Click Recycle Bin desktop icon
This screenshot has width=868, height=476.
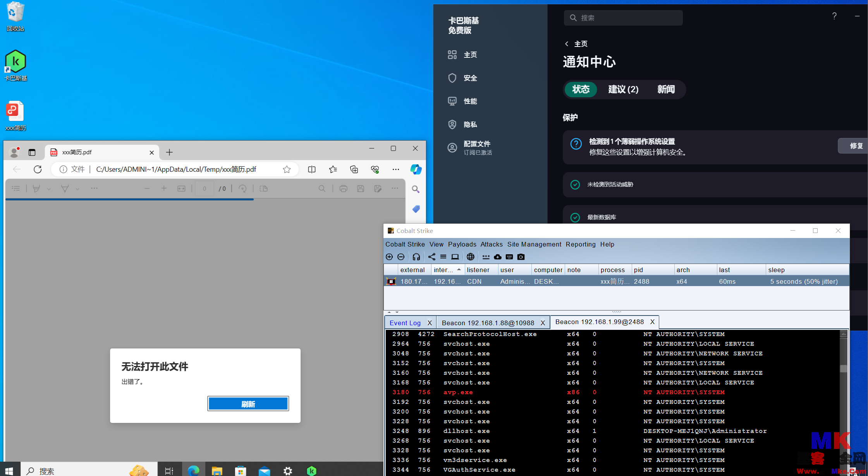pyautogui.click(x=15, y=16)
